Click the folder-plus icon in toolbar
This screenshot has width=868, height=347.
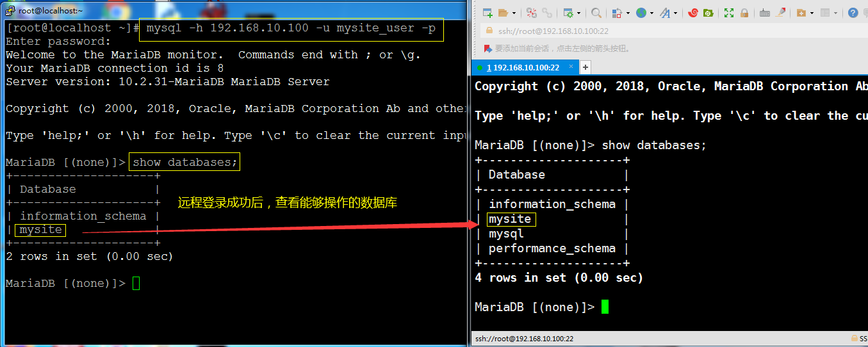point(801,13)
